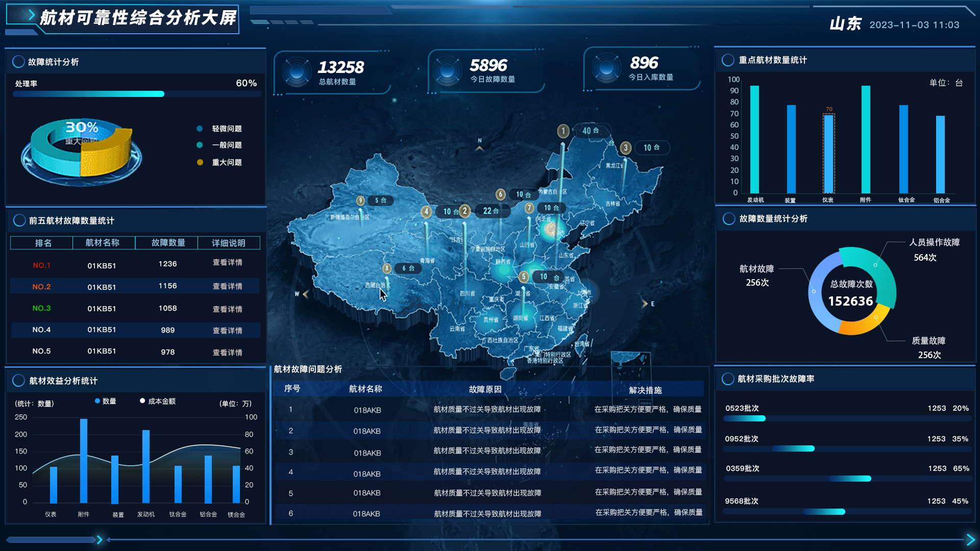Click map marker number 1 at 40台
980x551 pixels.
563,131
